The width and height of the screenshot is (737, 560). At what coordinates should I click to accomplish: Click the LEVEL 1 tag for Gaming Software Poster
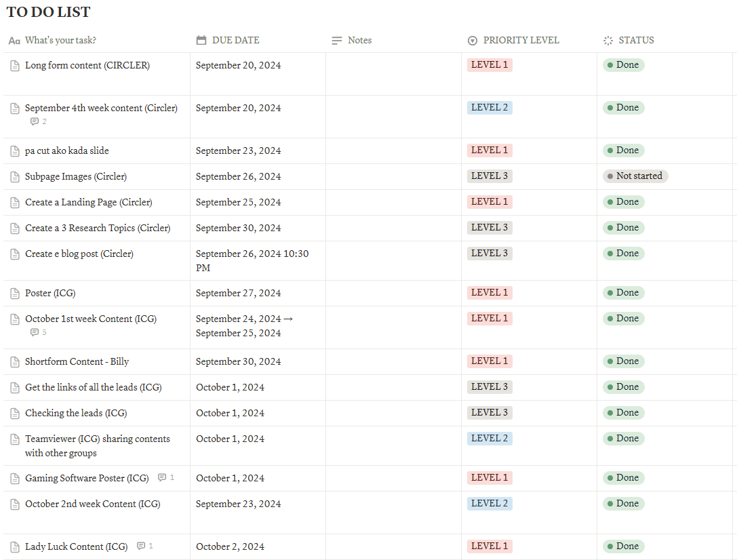490,478
